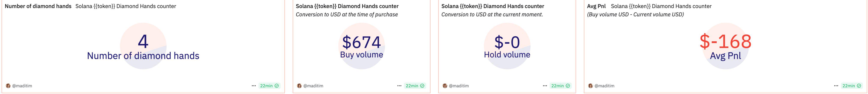Click the green check icon in the Hold volume panel
Viewport: 868px width, 94px height.
568,86
